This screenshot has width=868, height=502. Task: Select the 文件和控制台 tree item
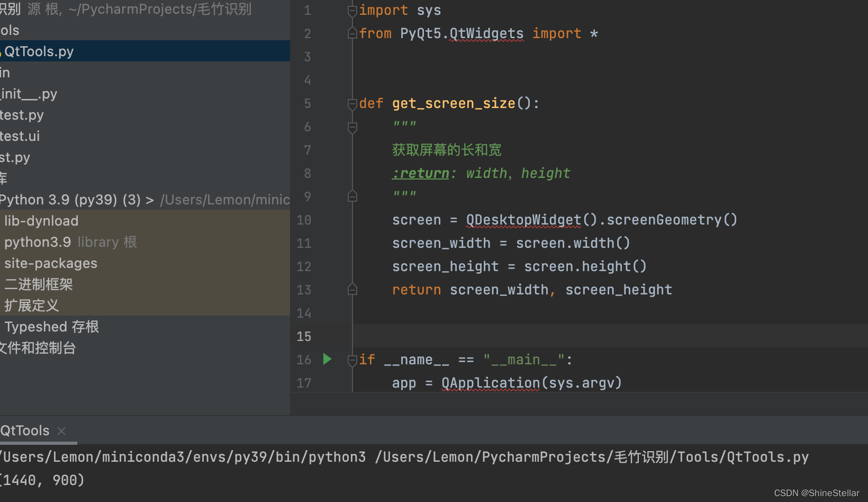[x=38, y=348]
